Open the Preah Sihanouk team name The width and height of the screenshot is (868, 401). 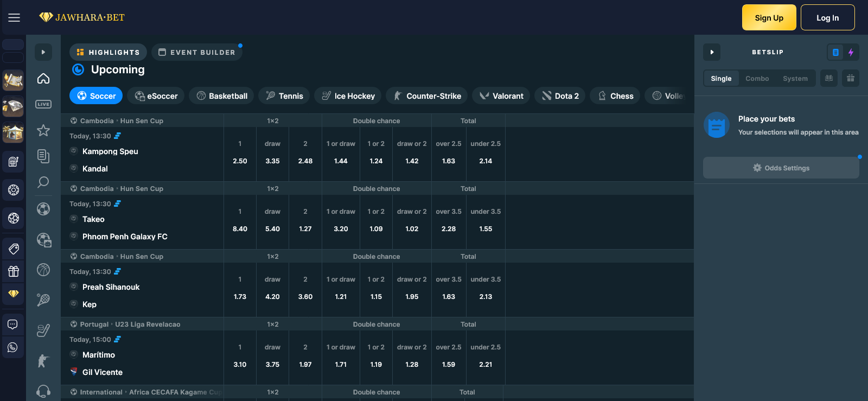point(111,287)
